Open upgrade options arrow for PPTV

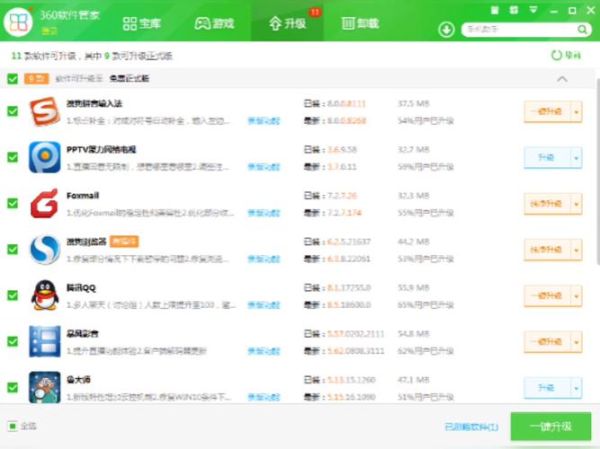pyautogui.click(x=576, y=158)
